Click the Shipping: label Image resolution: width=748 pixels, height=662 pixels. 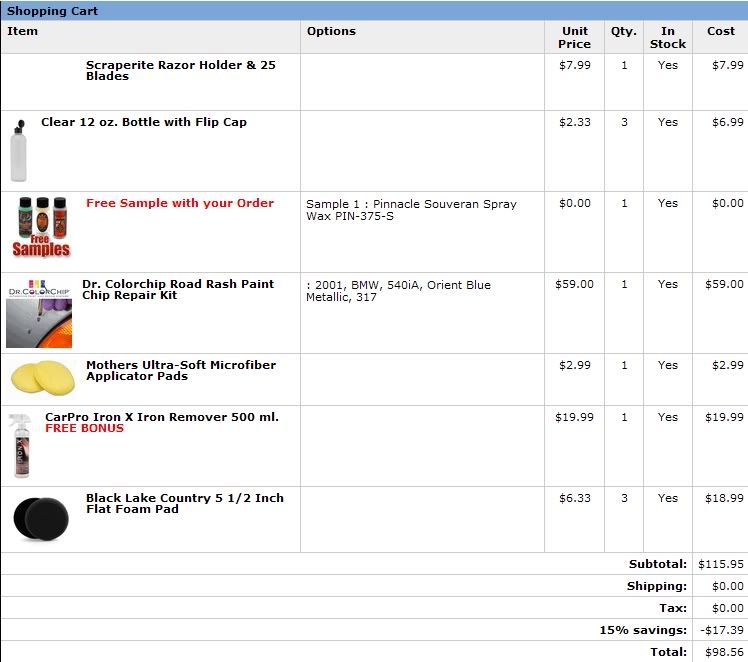click(x=657, y=586)
